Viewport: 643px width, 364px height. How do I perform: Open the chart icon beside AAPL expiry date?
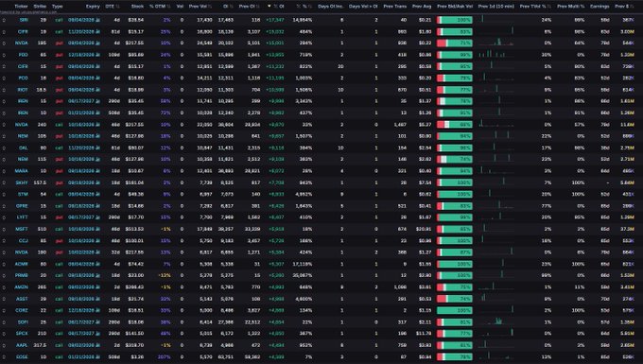click(x=97, y=345)
